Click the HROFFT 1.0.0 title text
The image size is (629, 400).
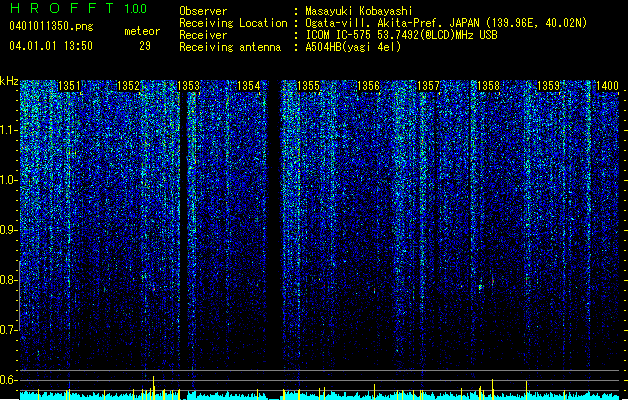(x=78, y=8)
